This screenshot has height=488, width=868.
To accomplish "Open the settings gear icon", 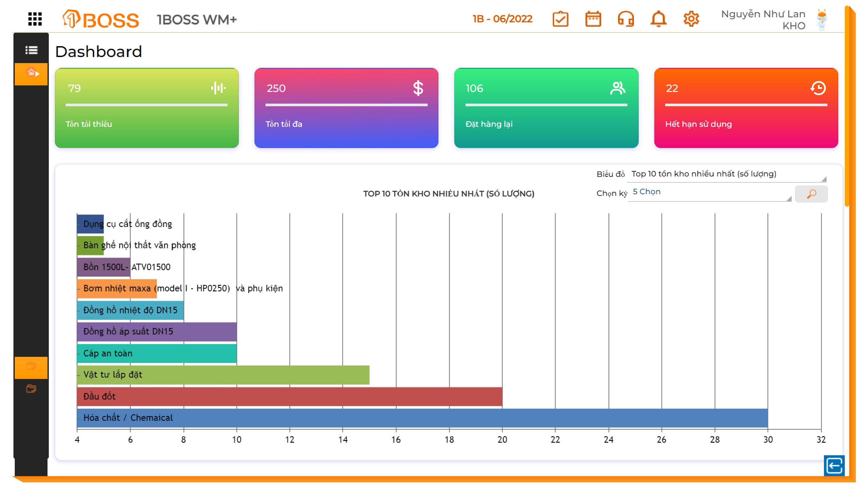I will pyautogui.click(x=691, y=19).
